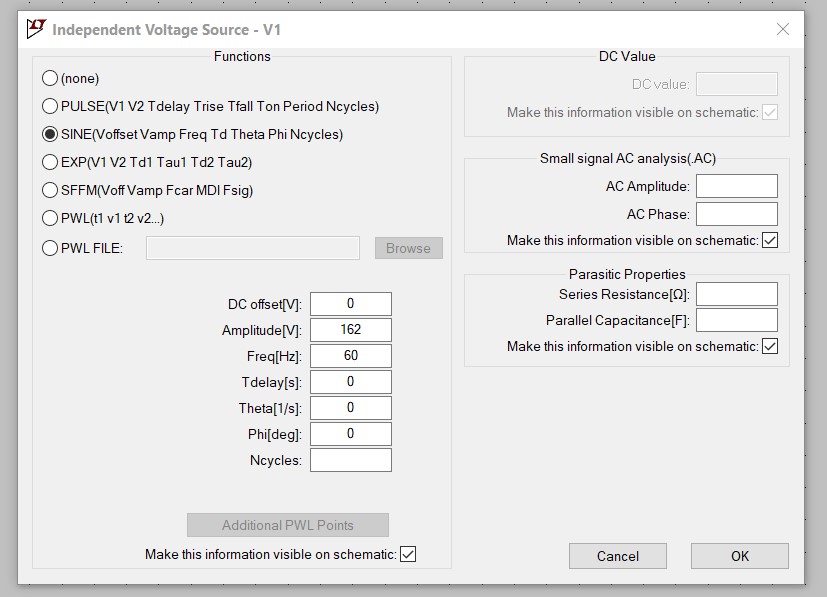827x597 pixels.
Task: Select the (none) function radio button
Action: tap(50, 78)
